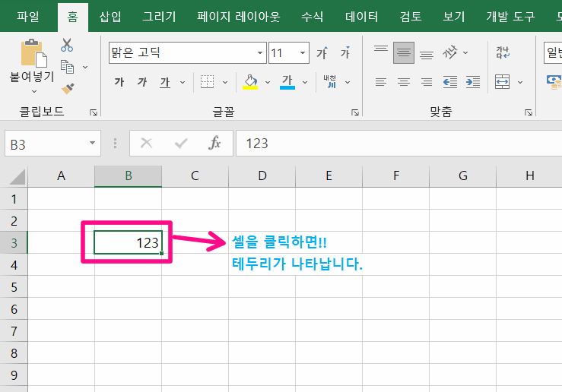Click cell B3 containing 123

point(129,242)
